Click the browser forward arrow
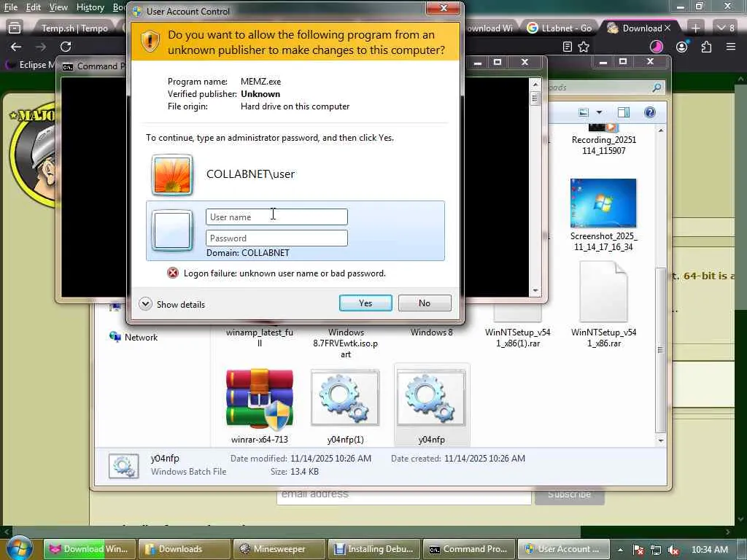 41,47
